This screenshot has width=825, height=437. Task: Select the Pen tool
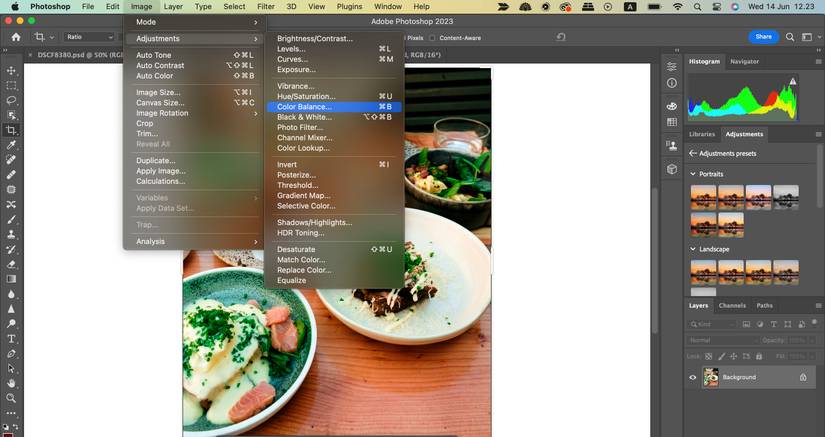click(11, 354)
